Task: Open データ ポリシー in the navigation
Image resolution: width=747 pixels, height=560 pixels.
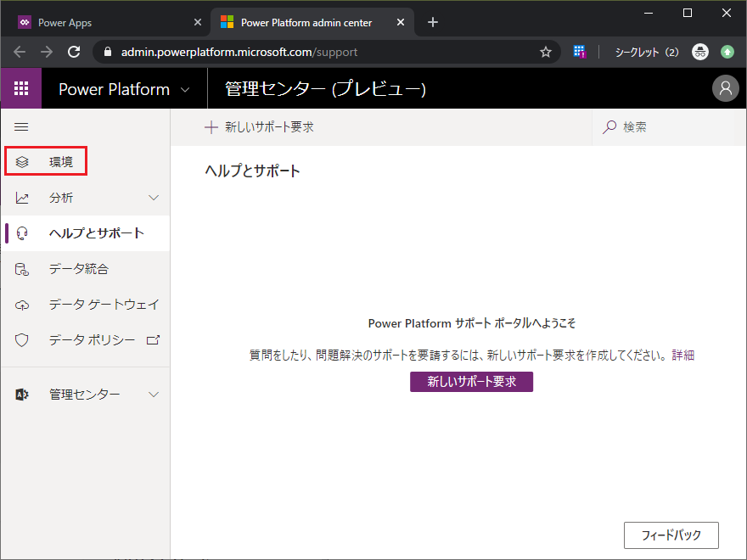Action: [x=86, y=340]
